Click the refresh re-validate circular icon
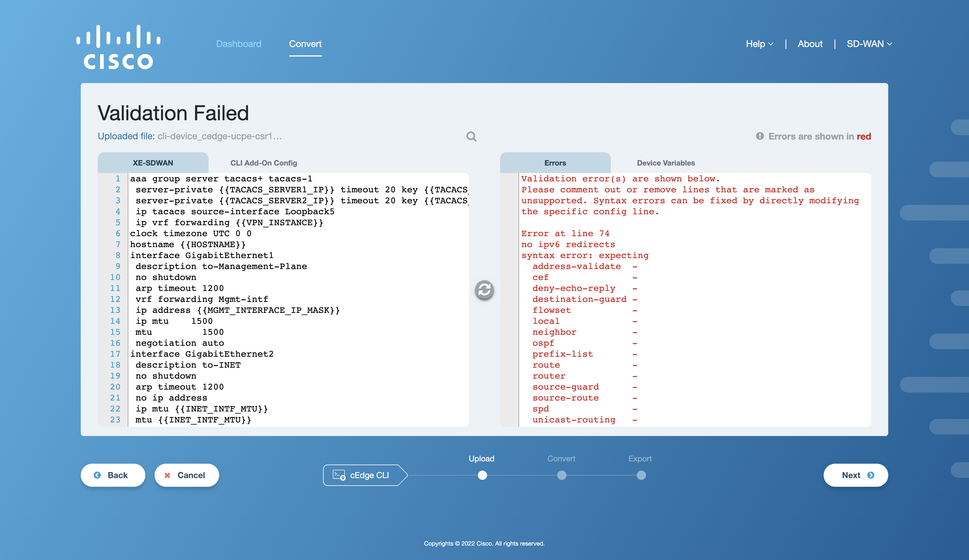 pos(484,290)
